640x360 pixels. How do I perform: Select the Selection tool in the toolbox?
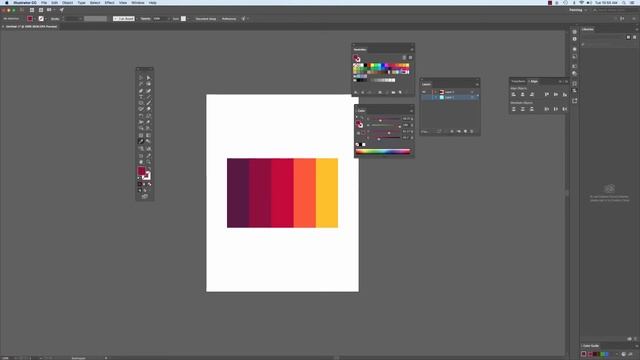click(x=141, y=78)
